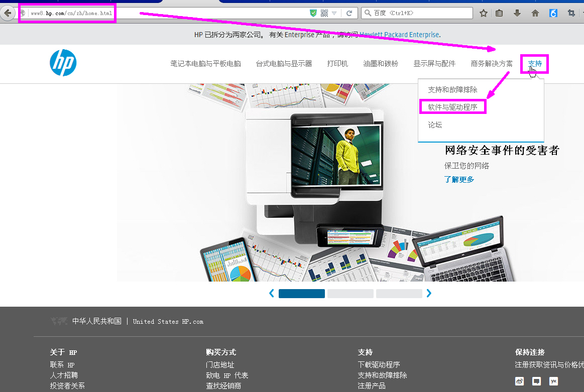This screenshot has height=392, width=584.
Task: Click the 网络安全事件的受害者 headline
Action: [502, 151]
